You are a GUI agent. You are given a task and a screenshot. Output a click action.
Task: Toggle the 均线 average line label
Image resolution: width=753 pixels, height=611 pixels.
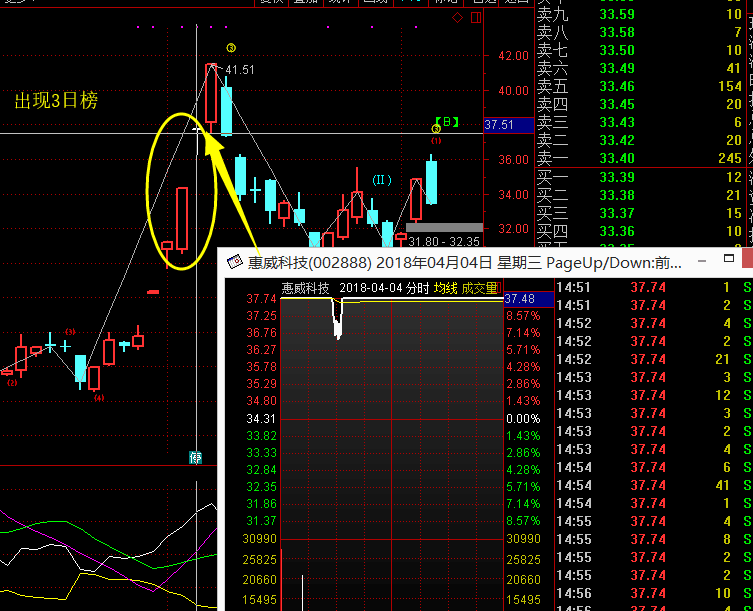445,288
